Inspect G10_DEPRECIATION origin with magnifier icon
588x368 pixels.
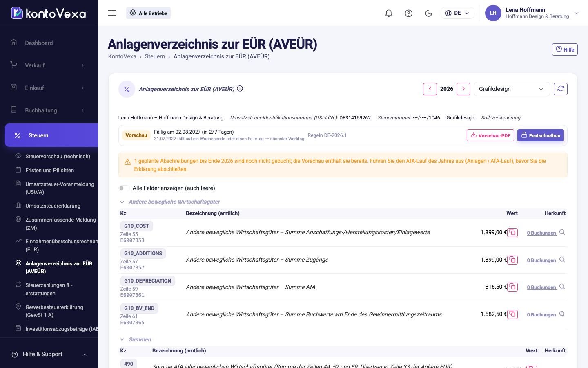[562, 287]
